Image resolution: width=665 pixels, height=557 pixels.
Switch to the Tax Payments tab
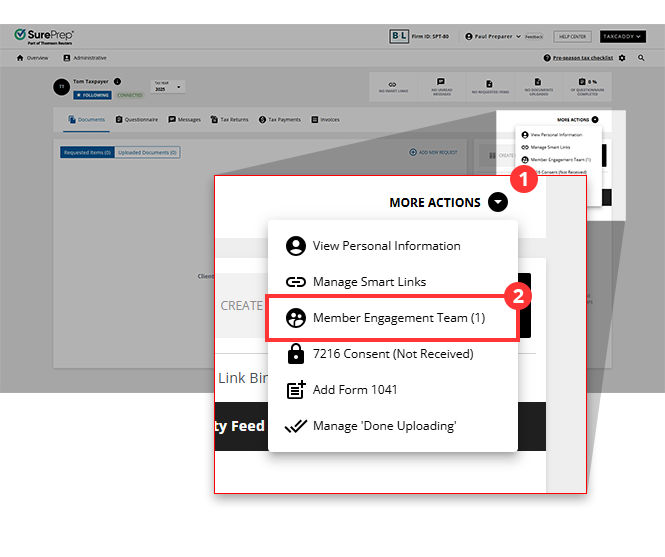point(279,120)
